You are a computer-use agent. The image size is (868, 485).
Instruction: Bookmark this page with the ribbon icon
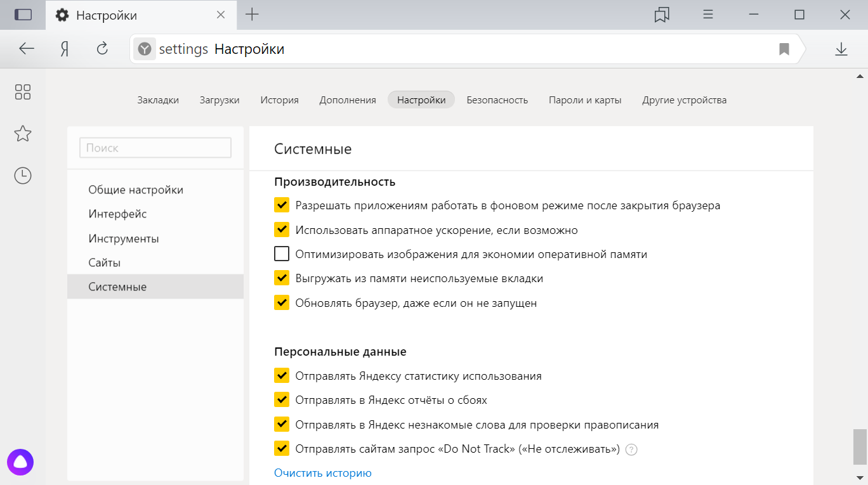[x=784, y=49]
